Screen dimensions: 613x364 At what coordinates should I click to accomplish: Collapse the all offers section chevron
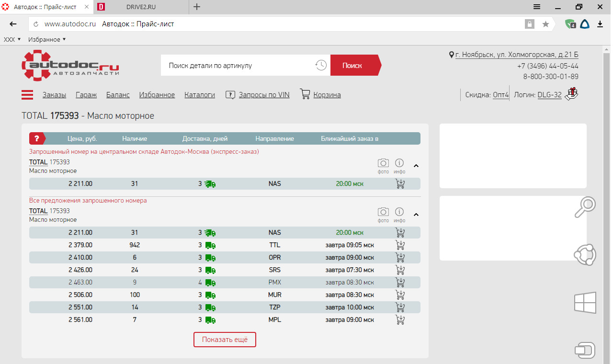pyautogui.click(x=416, y=215)
